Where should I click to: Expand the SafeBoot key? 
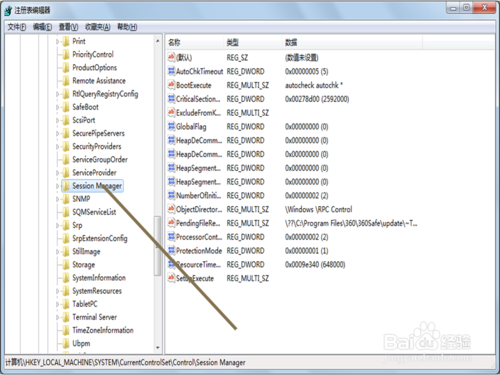click(x=57, y=107)
